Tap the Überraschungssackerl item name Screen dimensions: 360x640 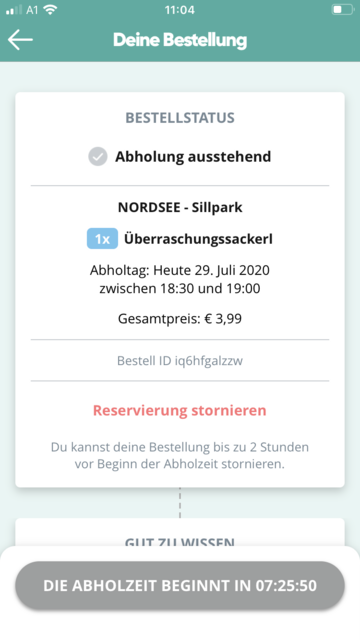click(198, 239)
